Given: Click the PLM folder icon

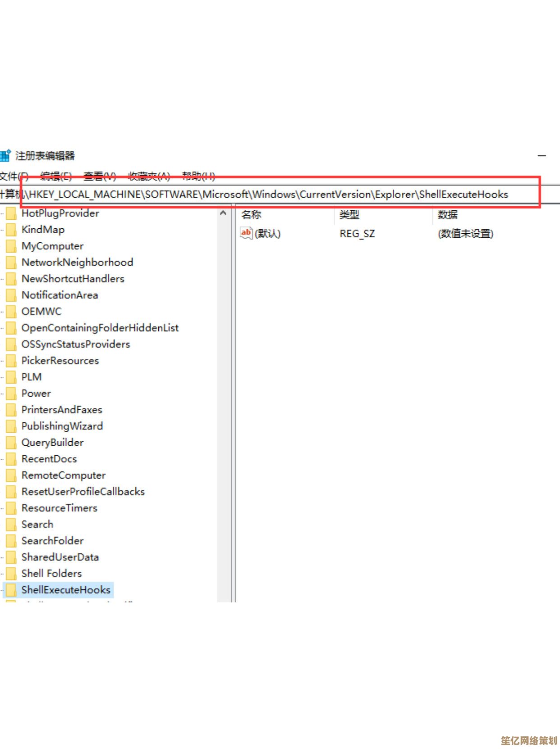Looking at the screenshot, I should click(x=11, y=377).
